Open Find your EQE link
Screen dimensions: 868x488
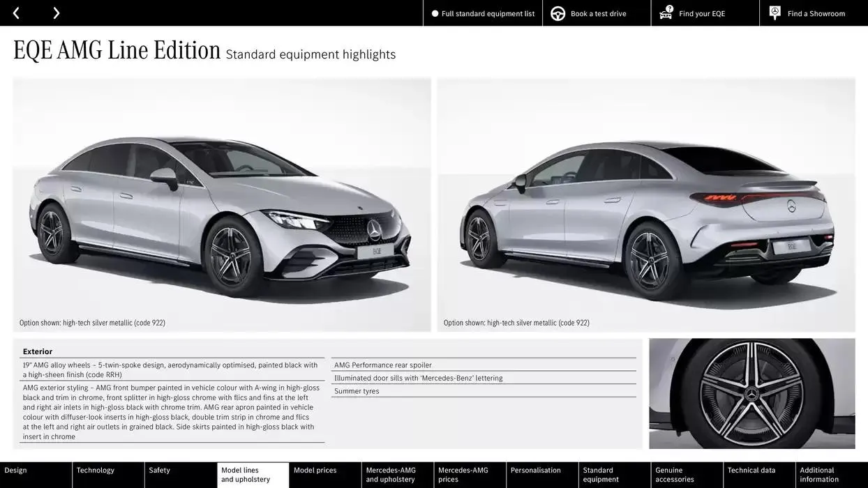(705, 13)
